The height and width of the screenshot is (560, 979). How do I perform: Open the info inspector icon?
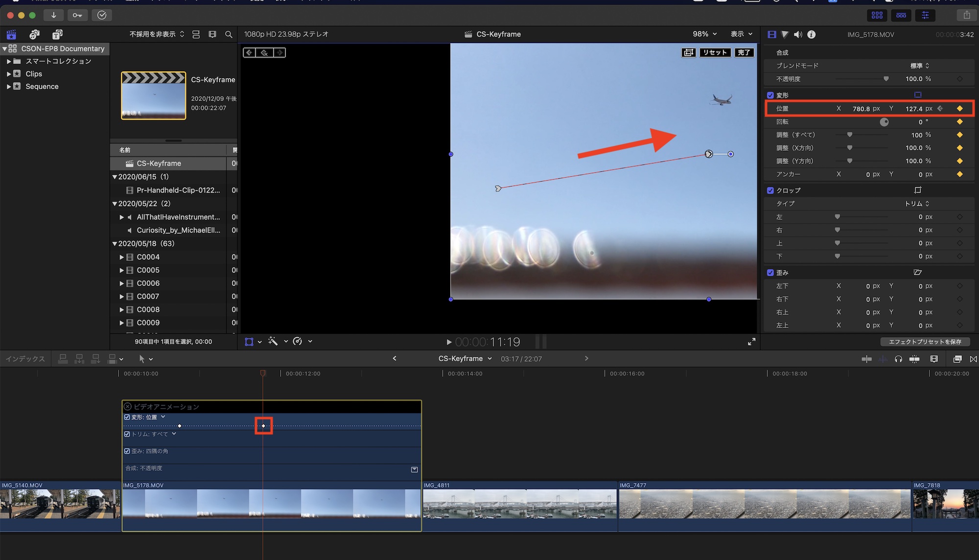[811, 34]
